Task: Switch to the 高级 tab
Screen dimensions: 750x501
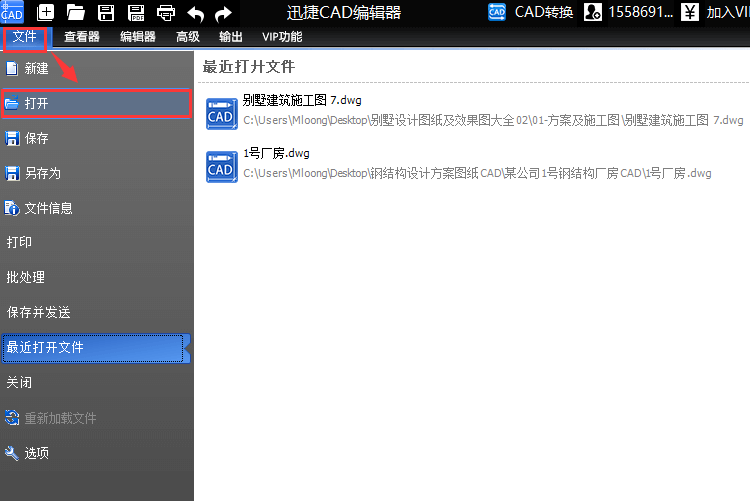Action: 188,37
